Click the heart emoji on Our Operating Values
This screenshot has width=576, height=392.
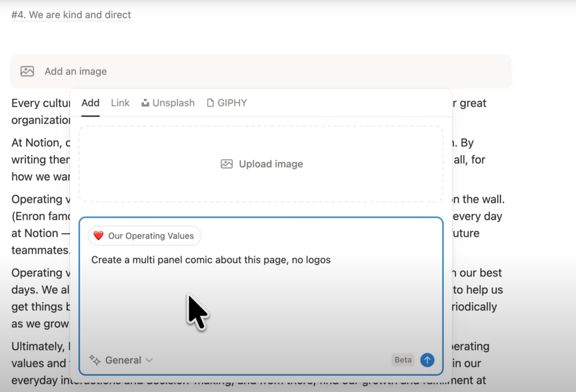[98, 236]
